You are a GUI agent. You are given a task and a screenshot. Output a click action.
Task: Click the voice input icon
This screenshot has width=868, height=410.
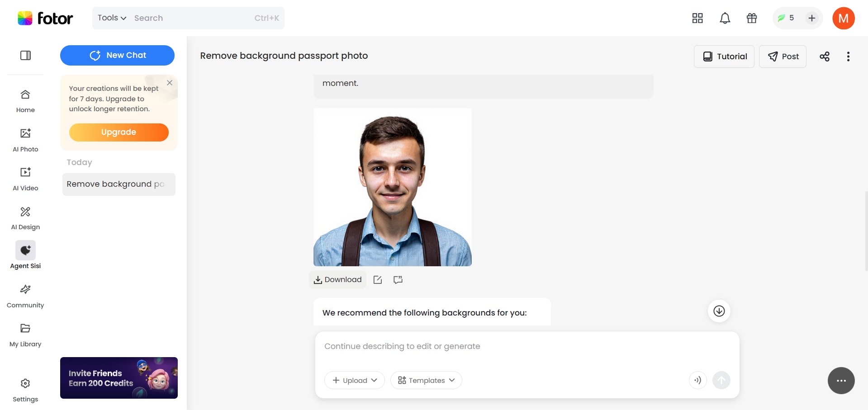click(x=697, y=380)
